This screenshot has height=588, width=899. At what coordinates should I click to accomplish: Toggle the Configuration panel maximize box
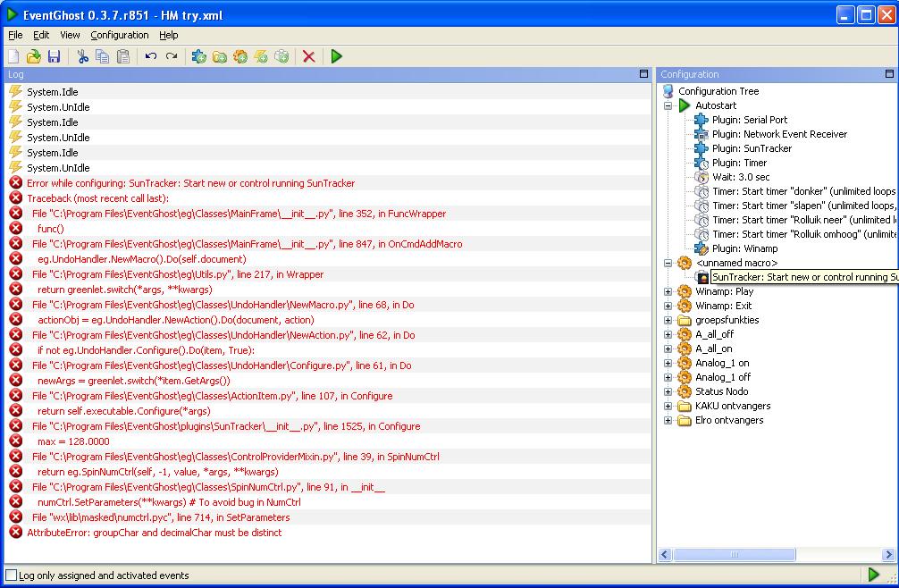889,74
